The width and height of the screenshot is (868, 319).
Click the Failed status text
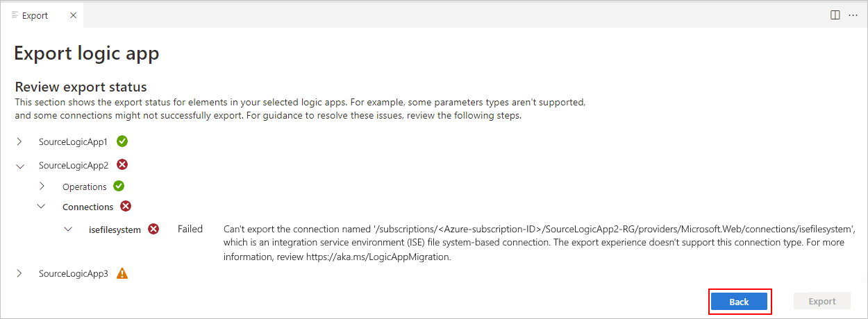pos(190,229)
